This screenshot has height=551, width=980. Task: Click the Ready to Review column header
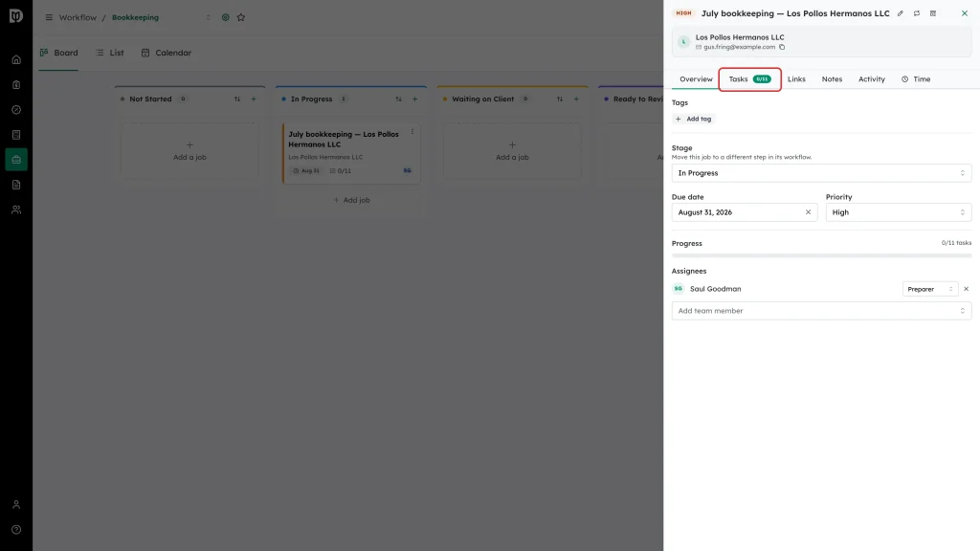(x=635, y=99)
